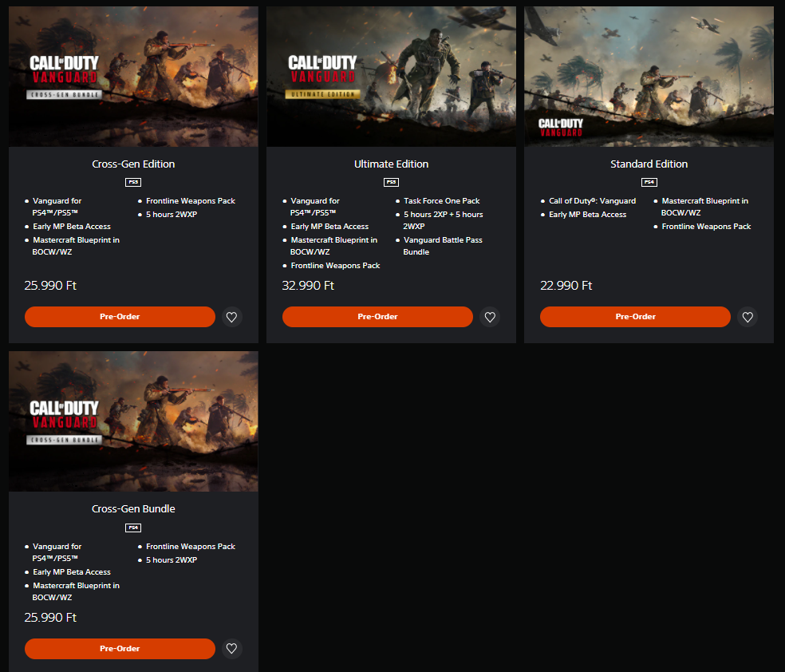Click 'Mastercraft Blueprint in BOCW/WZ' in Ultimate Edition
The image size is (785, 672).
tap(333, 246)
